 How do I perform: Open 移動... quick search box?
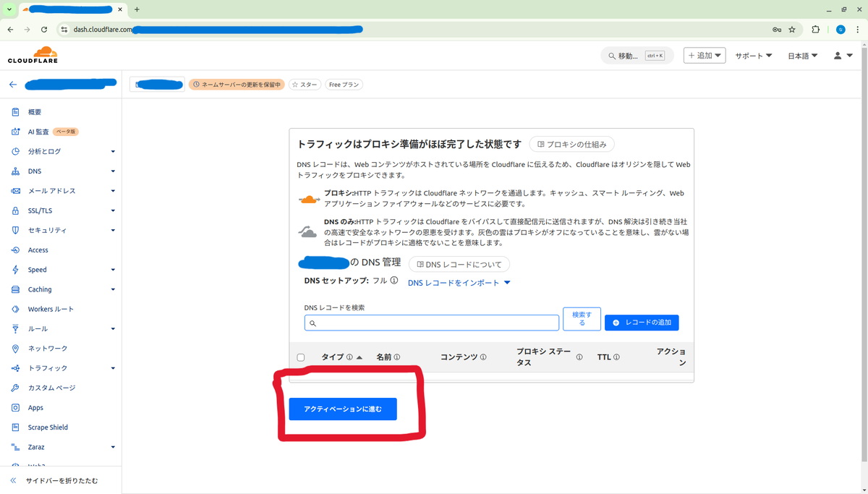tap(637, 56)
